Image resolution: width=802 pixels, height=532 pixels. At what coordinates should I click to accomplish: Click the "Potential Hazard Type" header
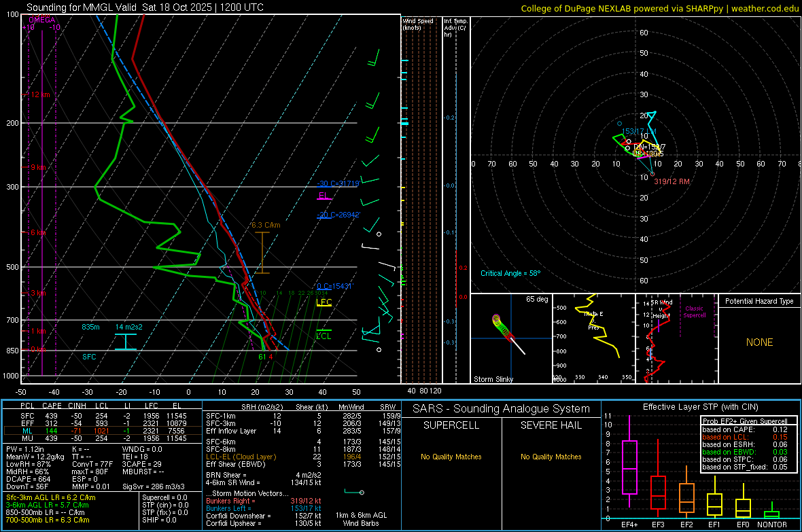click(x=759, y=301)
